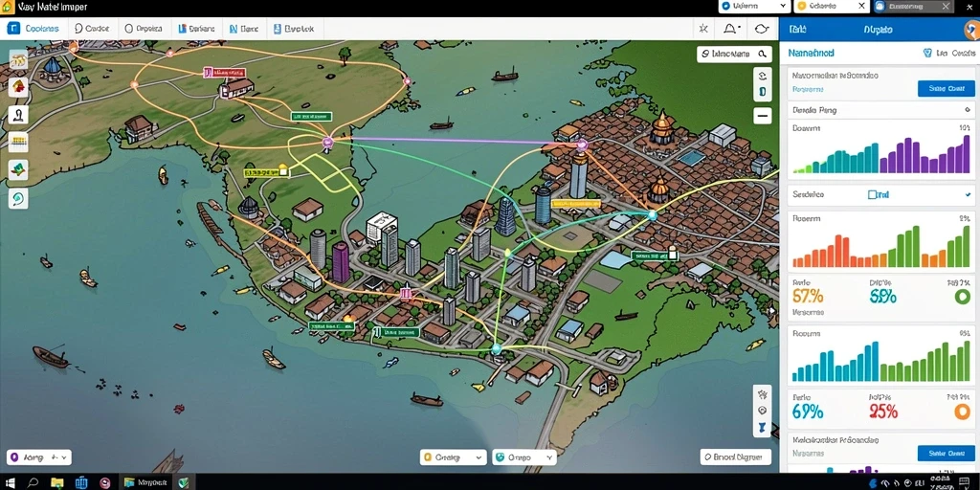Toggle the green circle indicator in stats row

point(962,297)
